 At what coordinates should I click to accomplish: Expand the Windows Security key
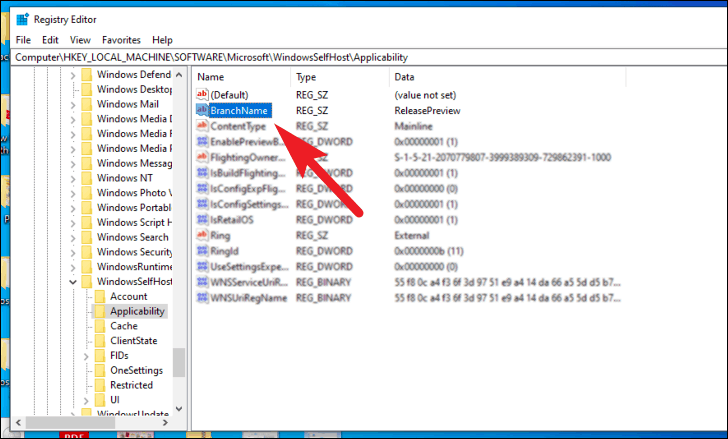click(73, 252)
